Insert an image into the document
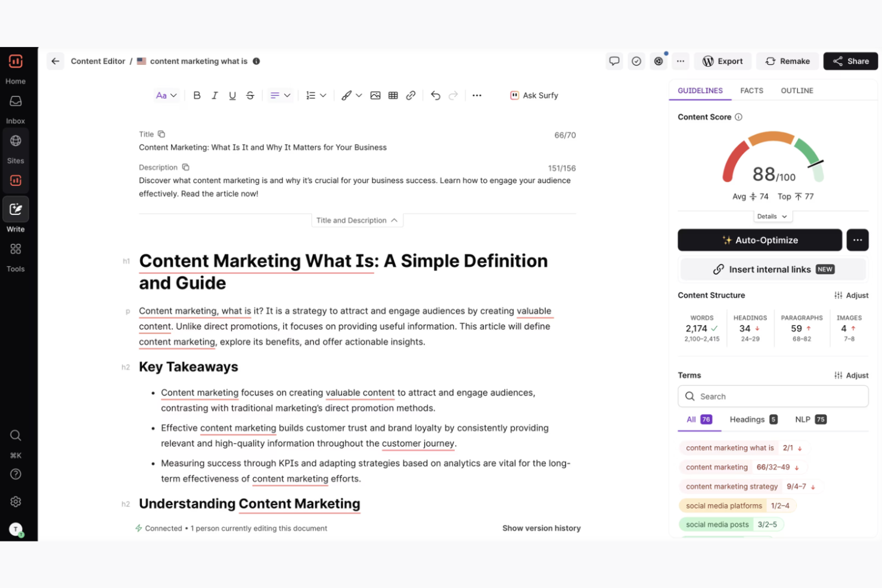Screen dimensions: 882x588 pos(375,95)
